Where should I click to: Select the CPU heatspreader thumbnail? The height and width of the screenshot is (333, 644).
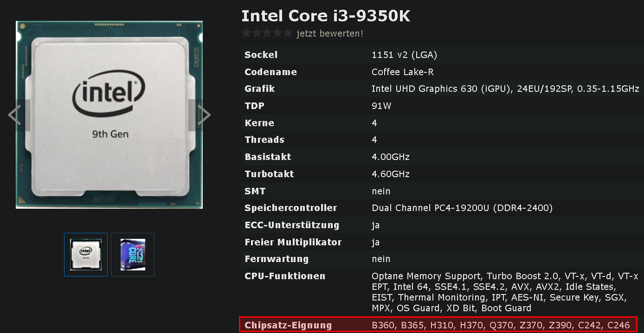[86, 255]
